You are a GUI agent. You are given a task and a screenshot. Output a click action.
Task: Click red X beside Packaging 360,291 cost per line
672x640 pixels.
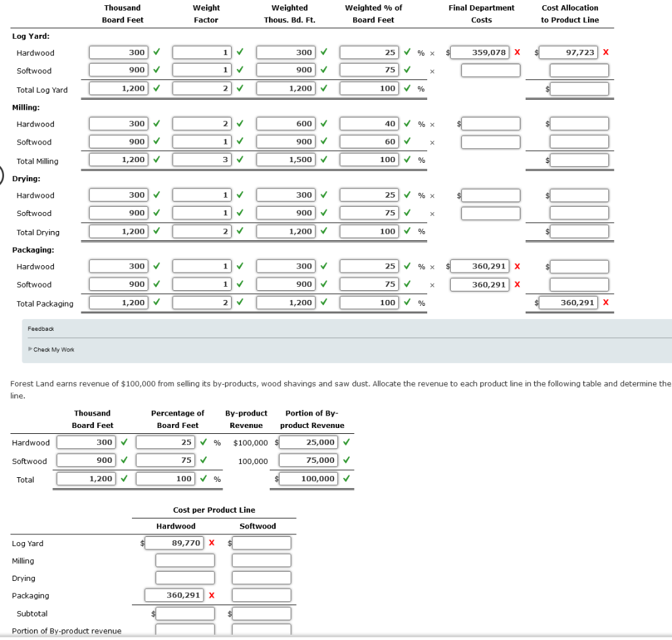point(212,595)
